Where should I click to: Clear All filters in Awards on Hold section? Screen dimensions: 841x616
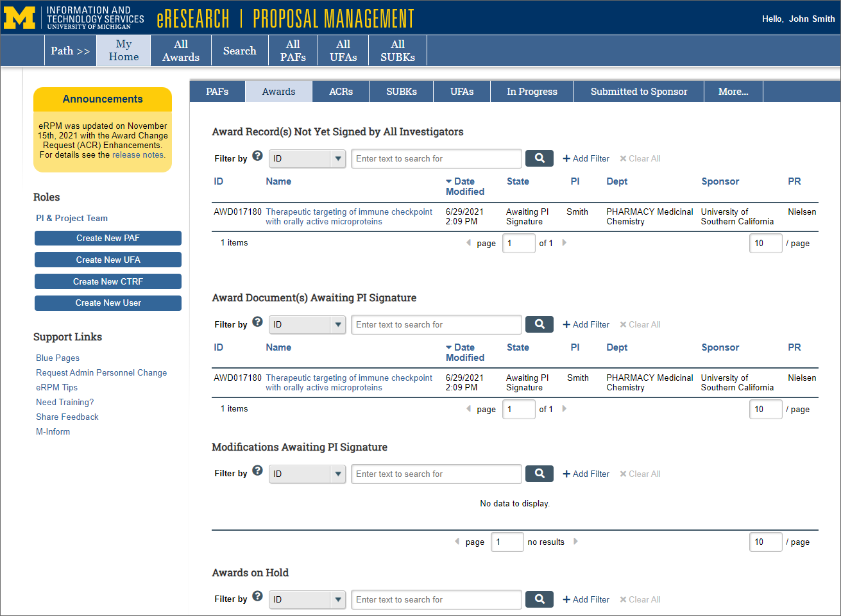[x=640, y=599]
